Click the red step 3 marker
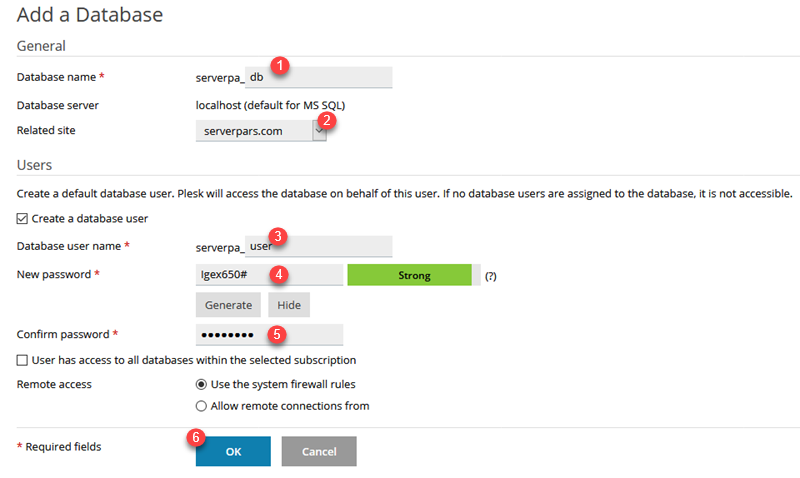Screen dimensions: 800x478 (x=278, y=236)
